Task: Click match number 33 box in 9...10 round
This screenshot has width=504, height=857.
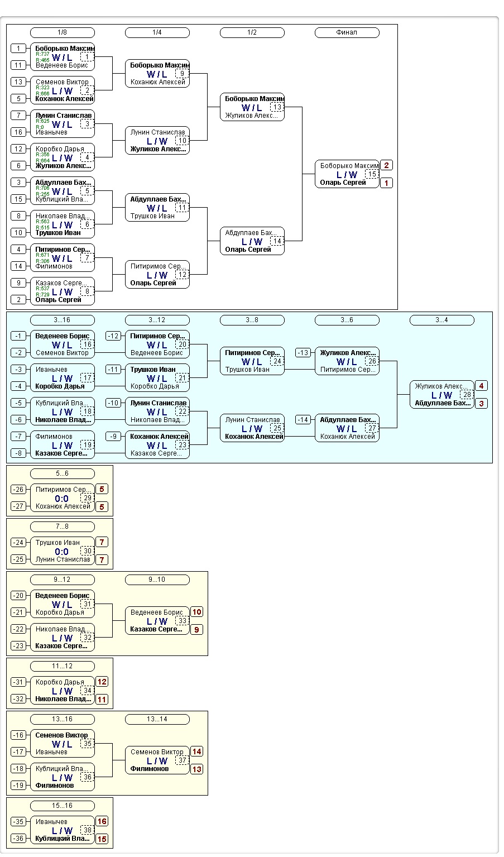Action: coord(182,621)
